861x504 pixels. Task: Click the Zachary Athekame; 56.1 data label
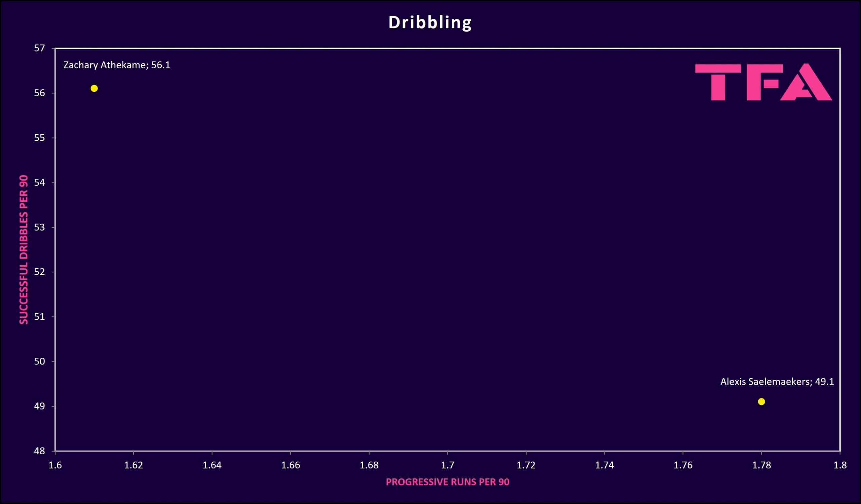[116, 65]
